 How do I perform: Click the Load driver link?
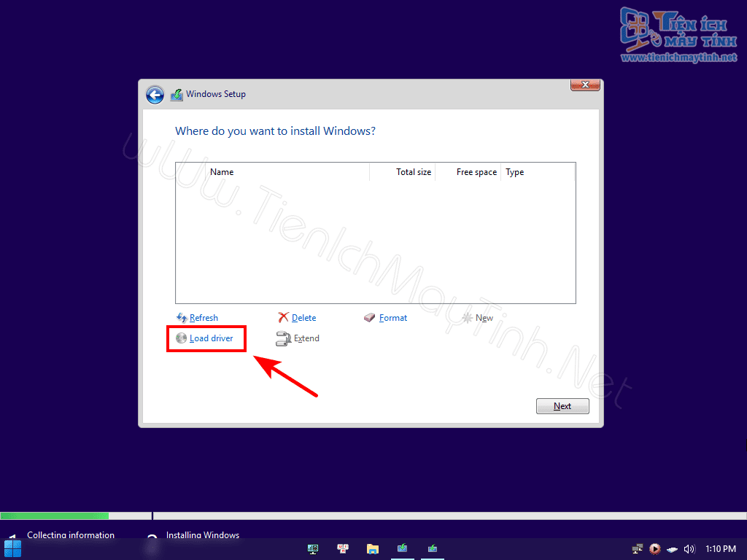pos(211,338)
